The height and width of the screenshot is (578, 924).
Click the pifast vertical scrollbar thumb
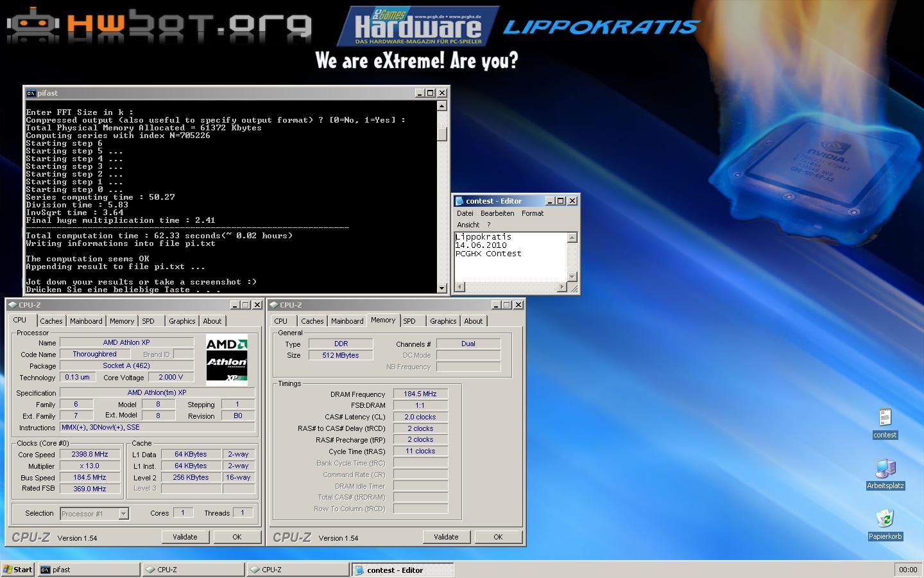[441, 134]
